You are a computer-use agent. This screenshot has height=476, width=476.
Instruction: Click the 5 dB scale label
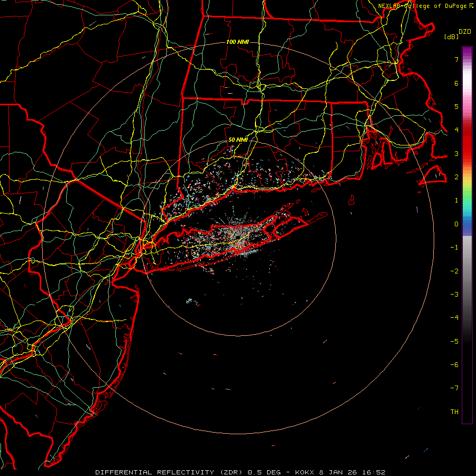coord(456,106)
